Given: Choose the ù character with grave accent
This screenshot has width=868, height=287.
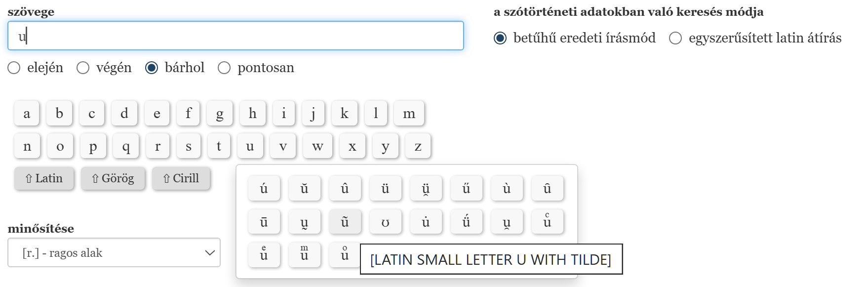Looking at the screenshot, I should [507, 189].
